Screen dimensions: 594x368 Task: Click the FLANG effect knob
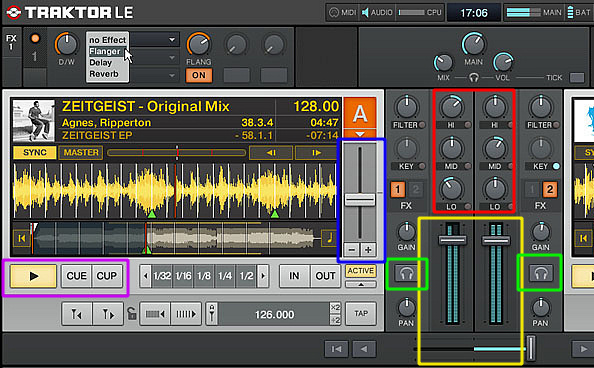click(x=199, y=44)
